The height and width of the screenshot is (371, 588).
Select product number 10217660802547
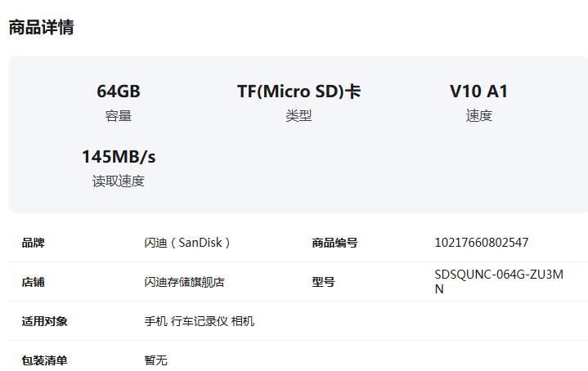(482, 243)
